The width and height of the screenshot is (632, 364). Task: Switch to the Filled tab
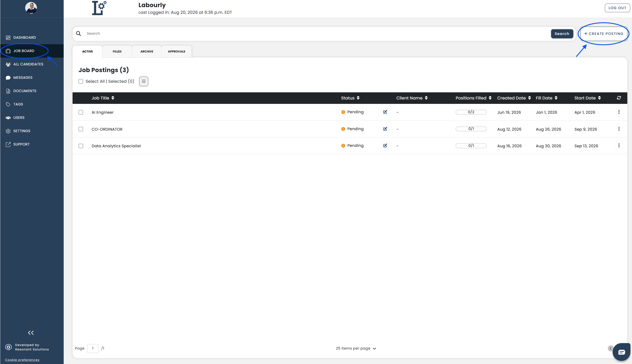pyautogui.click(x=117, y=51)
